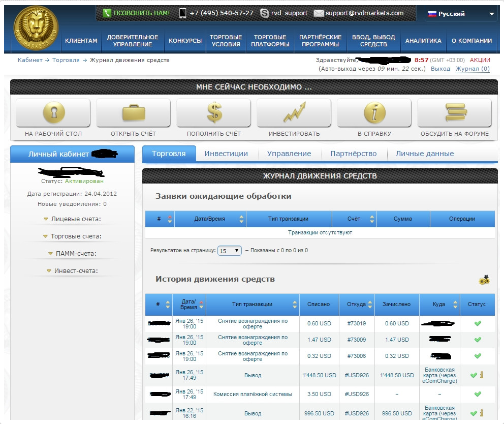Click the Skype icon for rvd_support
Image resolution: width=504 pixels, height=424 pixels.
coord(264,13)
